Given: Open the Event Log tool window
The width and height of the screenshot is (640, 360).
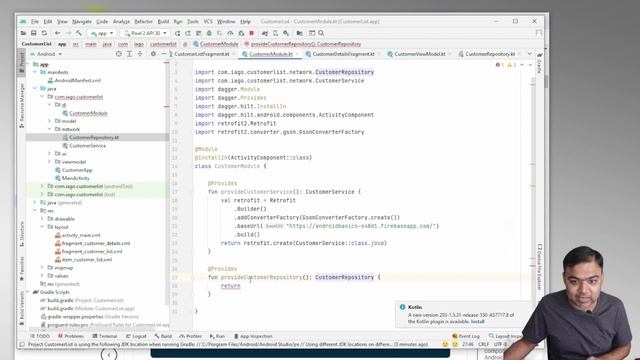Looking at the screenshot, I should [x=466, y=336].
